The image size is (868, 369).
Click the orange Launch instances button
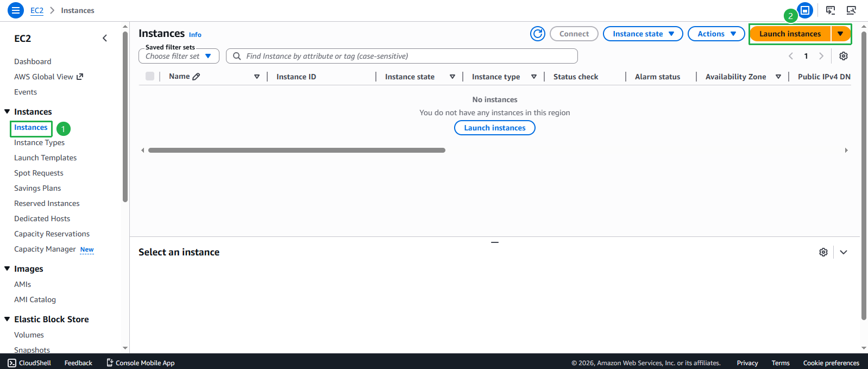click(790, 34)
